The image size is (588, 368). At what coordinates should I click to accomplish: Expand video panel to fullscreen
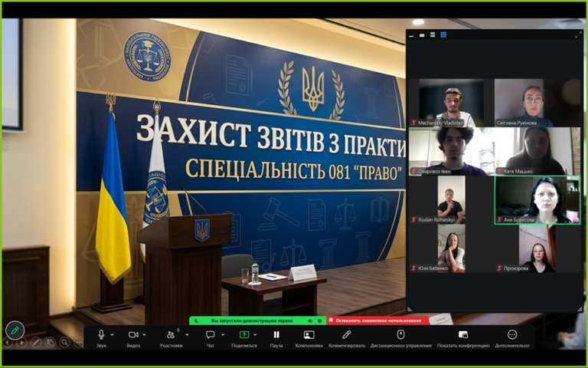[578, 35]
